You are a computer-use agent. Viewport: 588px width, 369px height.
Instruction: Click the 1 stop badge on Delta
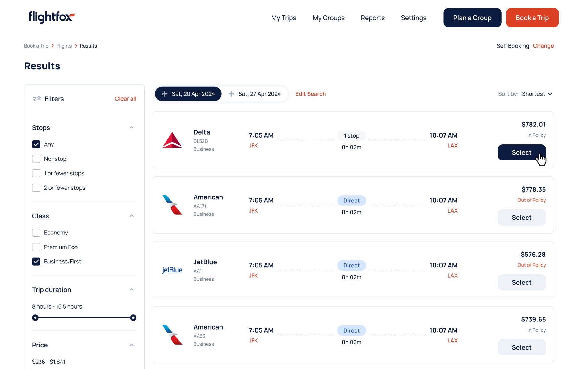click(x=351, y=135)
